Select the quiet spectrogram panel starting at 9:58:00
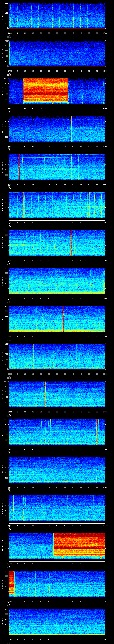This screenshot has width=114, height=644. [x=57, y=470]
